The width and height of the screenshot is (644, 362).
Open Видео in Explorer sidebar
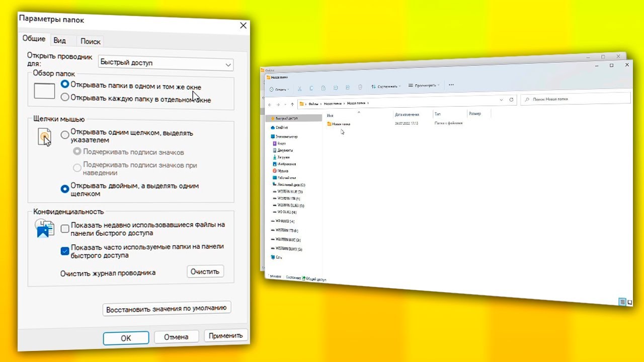(x=279, y=143)
